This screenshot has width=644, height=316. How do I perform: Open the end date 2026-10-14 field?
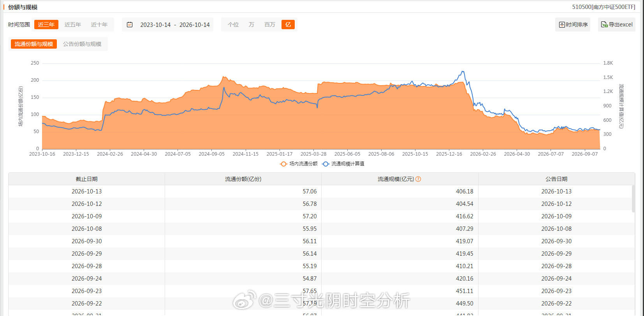(x=194, y=25)
